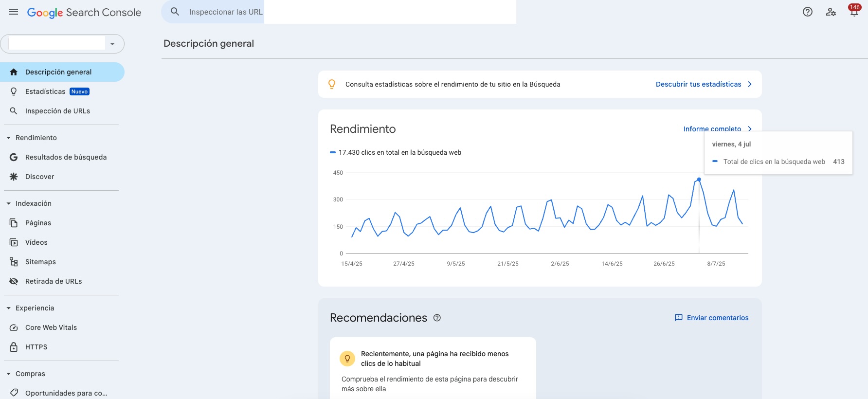This screenshot has height=399, width=868.
Task: Go to Descripción general in sidebar
Action: coord(62,72)
